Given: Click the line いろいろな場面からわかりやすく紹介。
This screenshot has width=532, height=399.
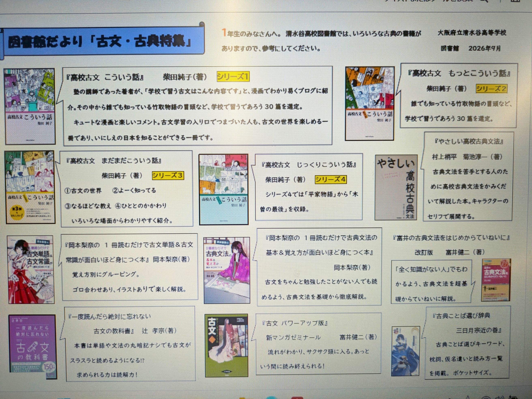Looking at the screenshot, I should click(122, 221).
